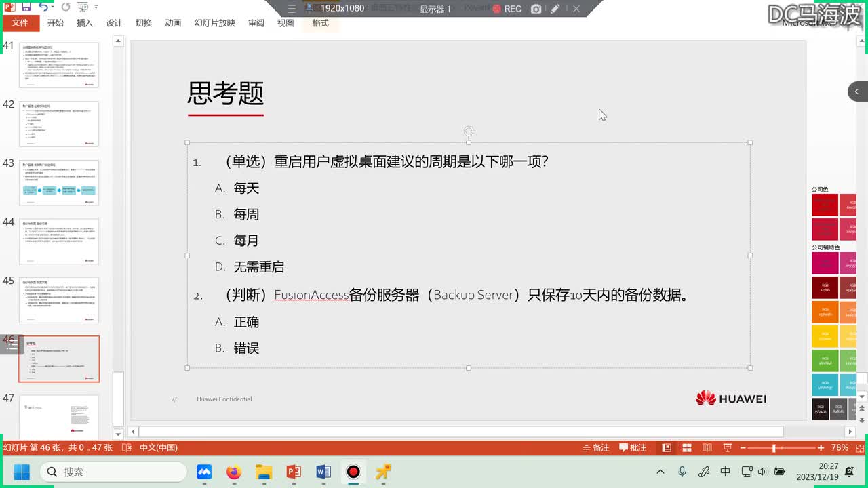This screenshot has height=488, width=868.
Task: Select slide 44 thumbnail
Action: [59, 241]
